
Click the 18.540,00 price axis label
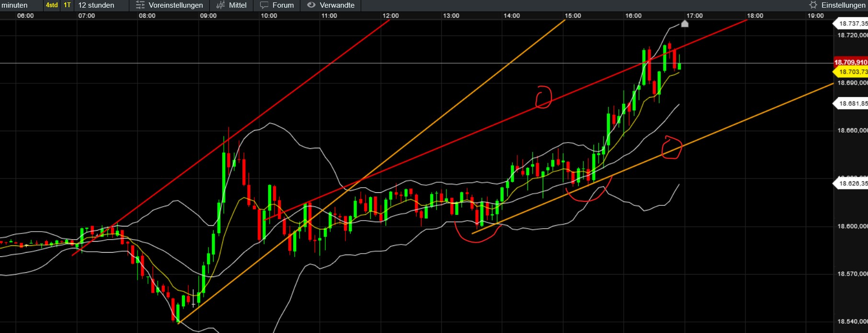tap(852, 322)
